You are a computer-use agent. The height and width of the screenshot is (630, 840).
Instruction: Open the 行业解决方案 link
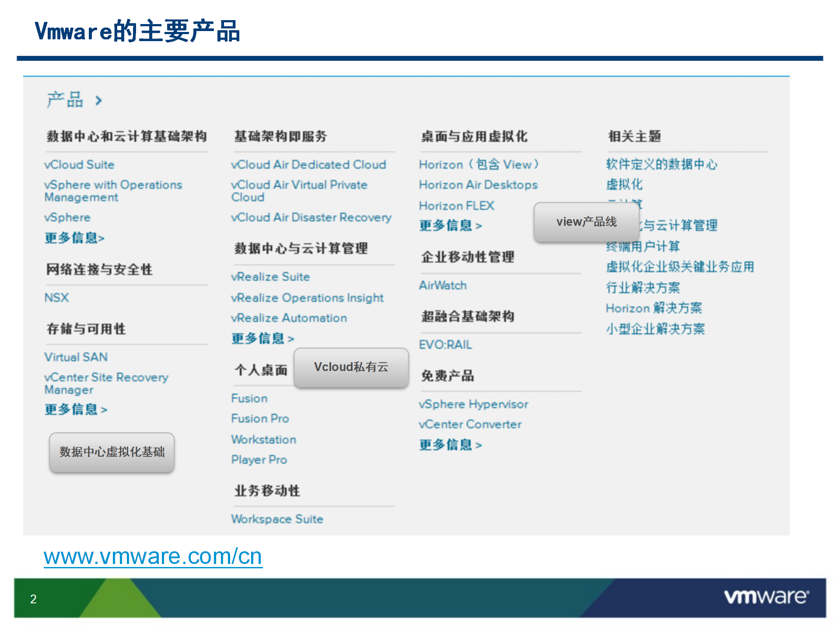tap(643, 288)
